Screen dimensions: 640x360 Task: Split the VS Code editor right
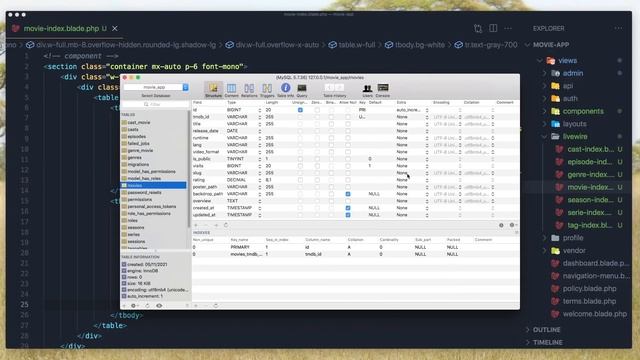[493, 28]
